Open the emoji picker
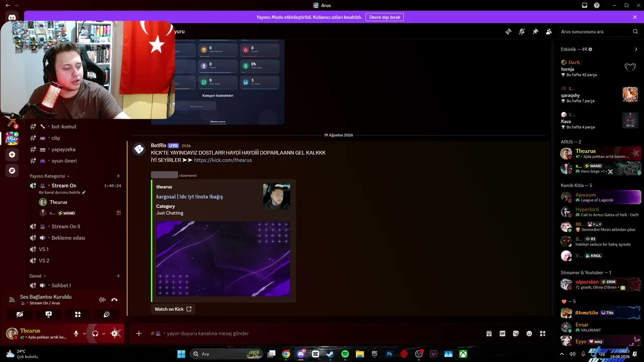The height and width of the screenshot is (362, 644). [529, 333]
